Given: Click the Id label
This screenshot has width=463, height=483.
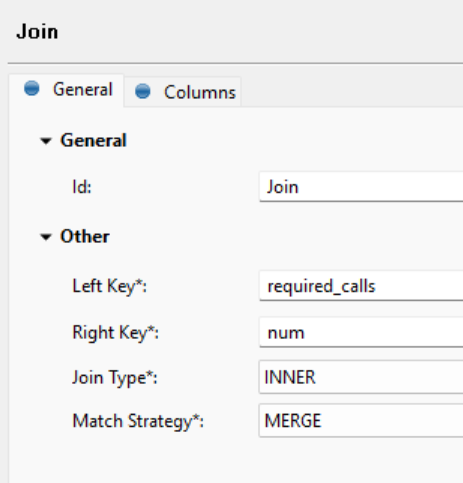Looking at the screenshot, I should [x=82, y=187].
